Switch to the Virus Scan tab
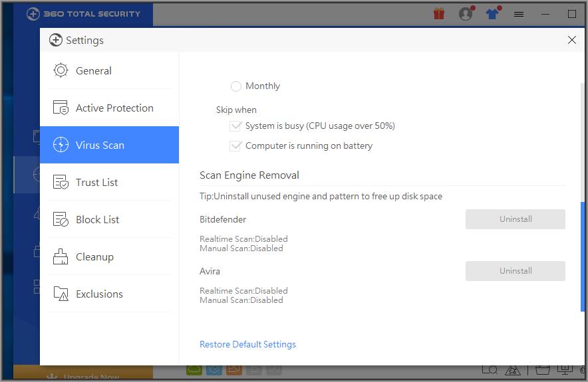The width and height of the screenshot is (588, 382). click(109, 145)
